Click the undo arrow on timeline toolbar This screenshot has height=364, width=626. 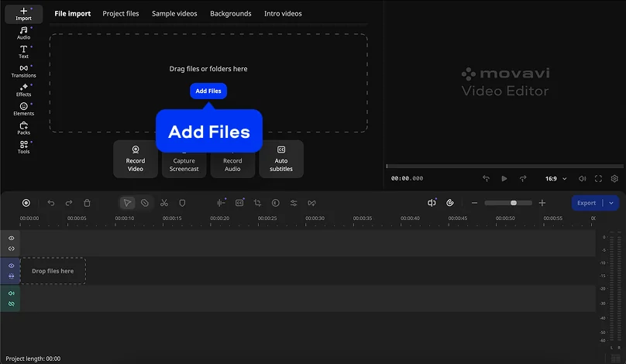point(51,203)
